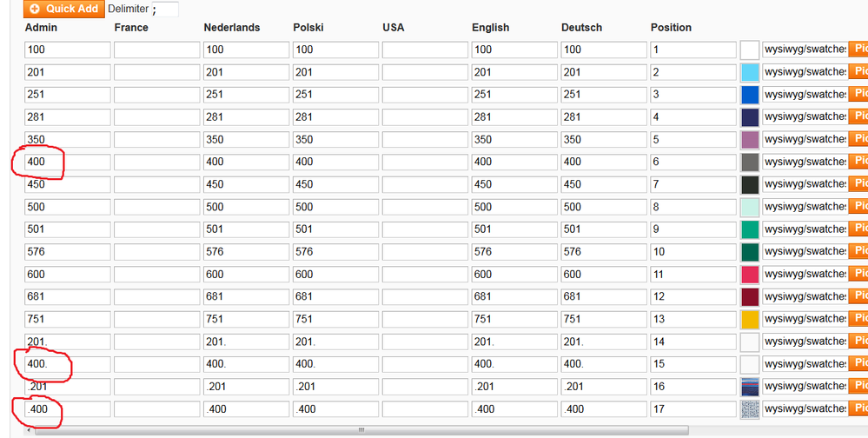This screenshot has height=438, width=868.
Task: Click the teal green swatch in row 9
Action: pyautogui.click(x=750, y=229)
